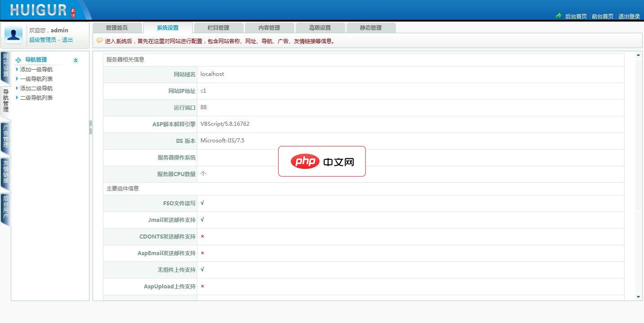Click 超级管理员 link
This screenshot has height=323, width=644.
click(x=43, y=40)
